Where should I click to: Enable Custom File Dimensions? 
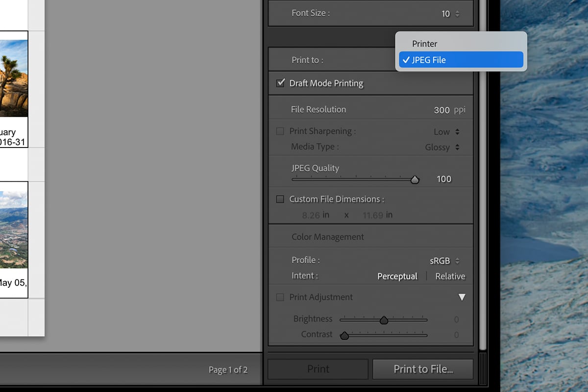[280, 199]
